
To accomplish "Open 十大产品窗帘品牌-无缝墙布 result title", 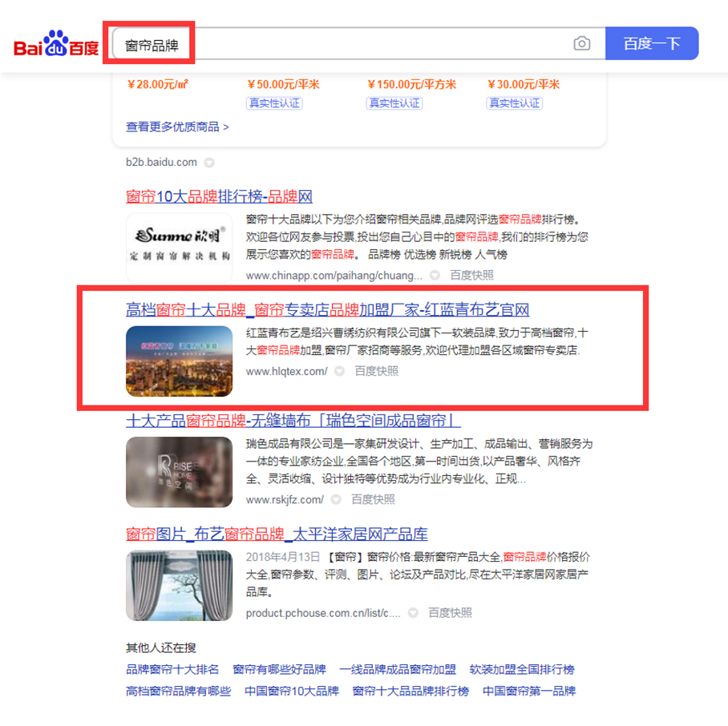I will (293, 421).
